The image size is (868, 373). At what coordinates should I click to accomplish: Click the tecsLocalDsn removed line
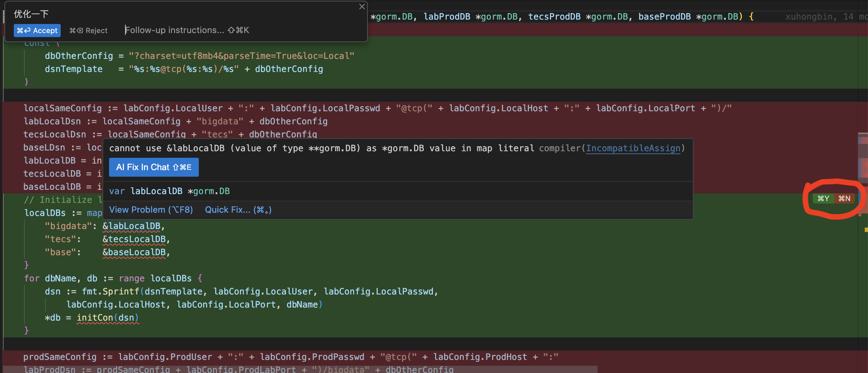point(170,135)
